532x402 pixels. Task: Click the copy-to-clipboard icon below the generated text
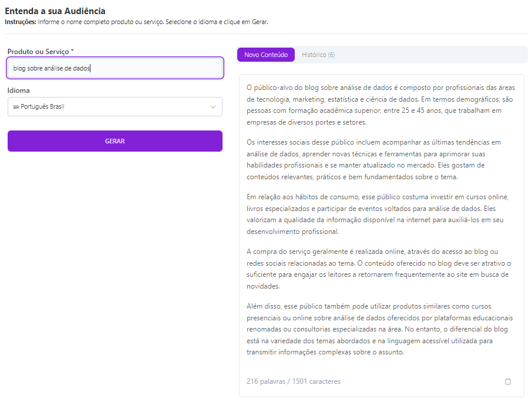click(507, 381)
